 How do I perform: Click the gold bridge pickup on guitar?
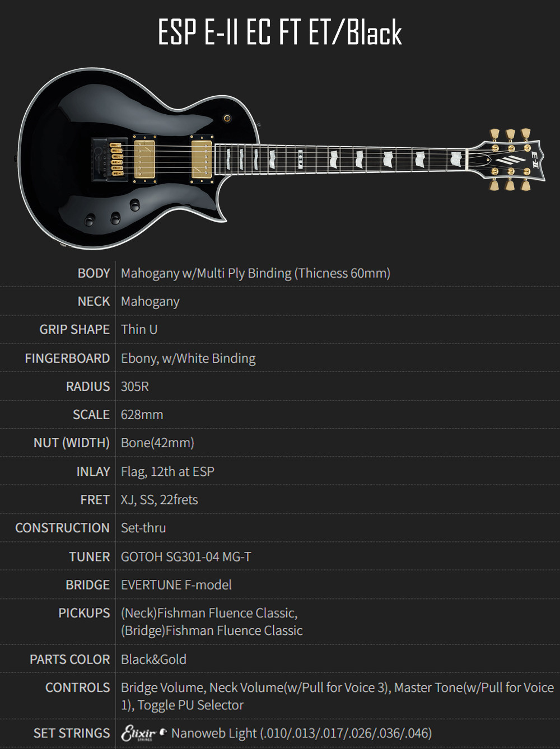point(144,158)
